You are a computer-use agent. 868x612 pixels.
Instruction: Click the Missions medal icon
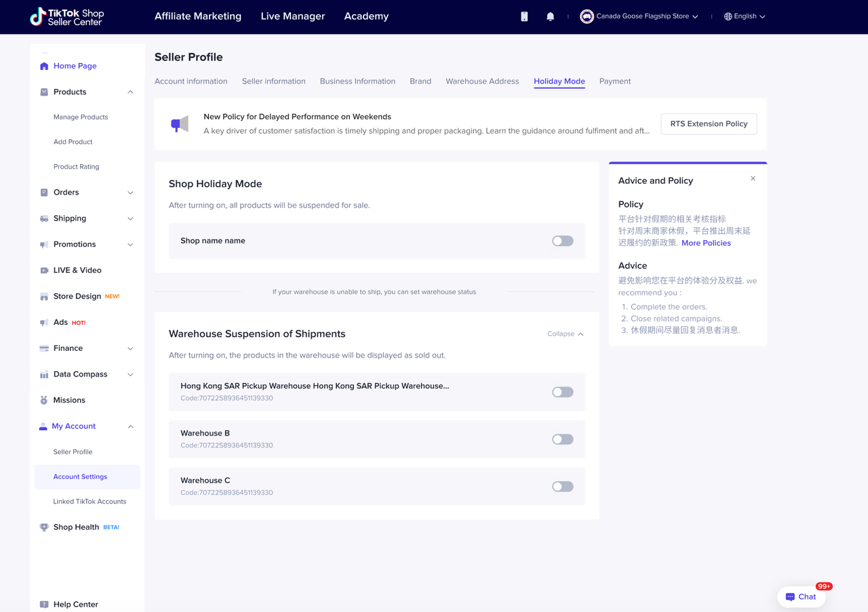44,400
